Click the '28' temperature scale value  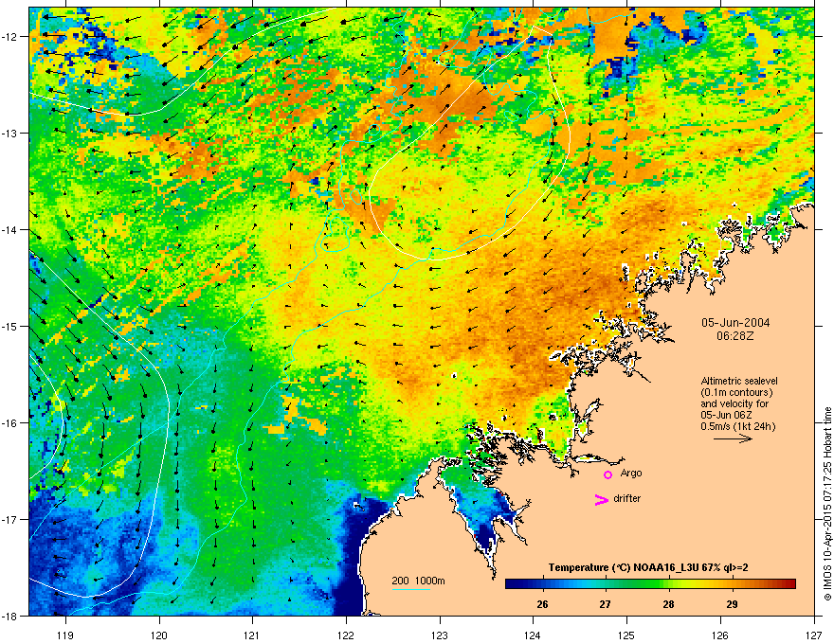[668, 604]
